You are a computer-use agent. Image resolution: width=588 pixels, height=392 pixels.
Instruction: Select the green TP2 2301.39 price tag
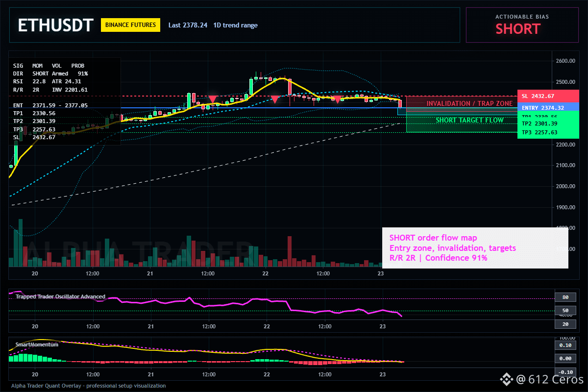(548, 124)
